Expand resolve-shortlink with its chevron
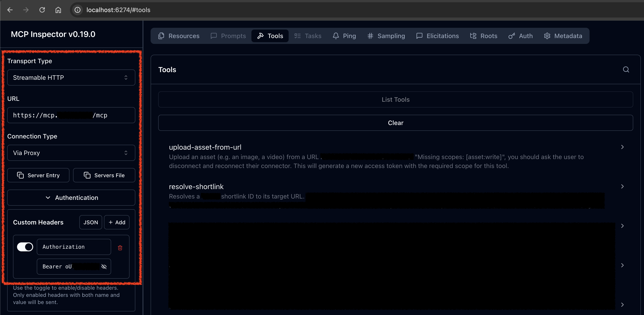 [x=622, y=186]
